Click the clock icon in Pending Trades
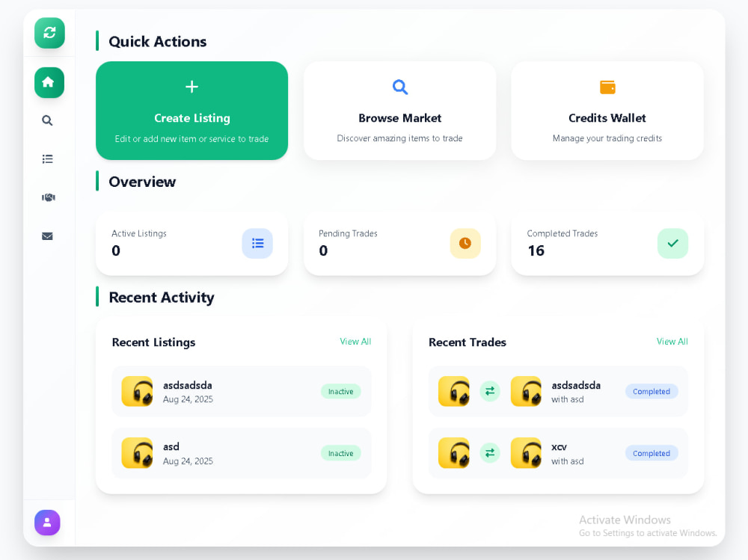 click(x=465, y=244)
